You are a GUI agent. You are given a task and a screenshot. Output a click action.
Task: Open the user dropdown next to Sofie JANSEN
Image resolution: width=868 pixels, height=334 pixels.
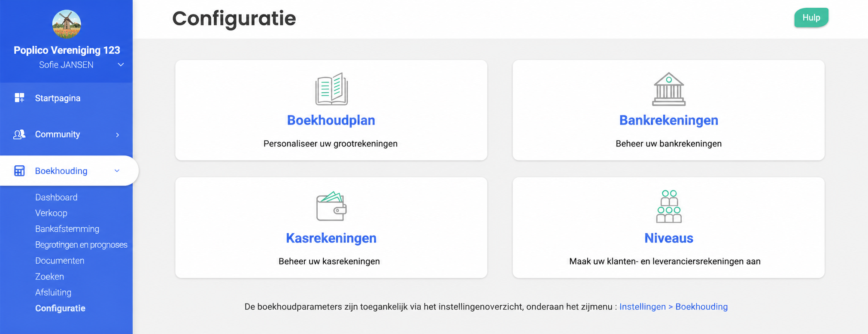121,65
